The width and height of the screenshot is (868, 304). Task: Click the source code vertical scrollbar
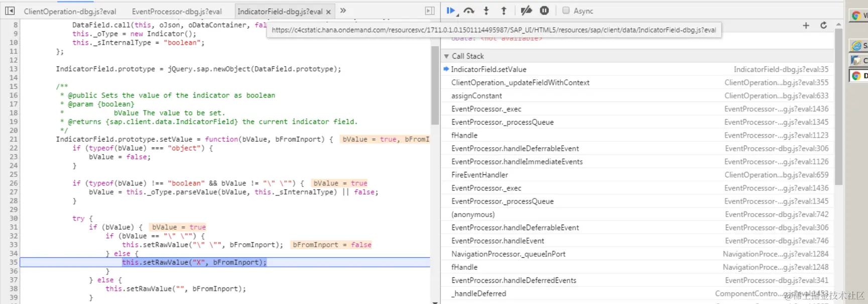(x=435, y=85)
